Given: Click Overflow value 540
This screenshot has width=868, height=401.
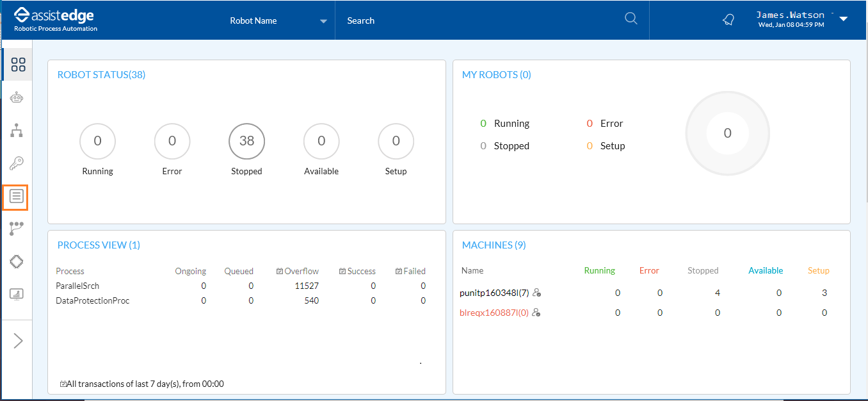Looking at the screenshot, I should (x=311, y=300).
